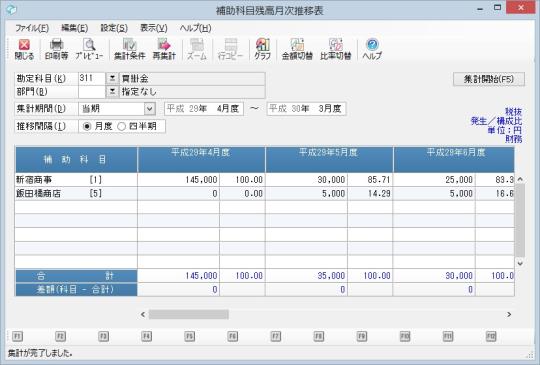This screenshot has width=540, height=365.
Task: Toggle 比率切替 ratio switch icon
Action: pos(335,49)
